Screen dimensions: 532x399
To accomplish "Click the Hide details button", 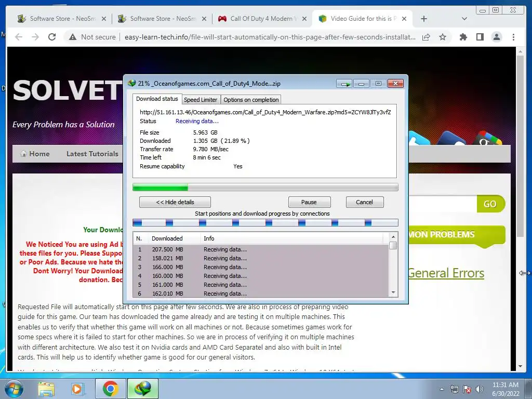I will (x=175, y=202).
